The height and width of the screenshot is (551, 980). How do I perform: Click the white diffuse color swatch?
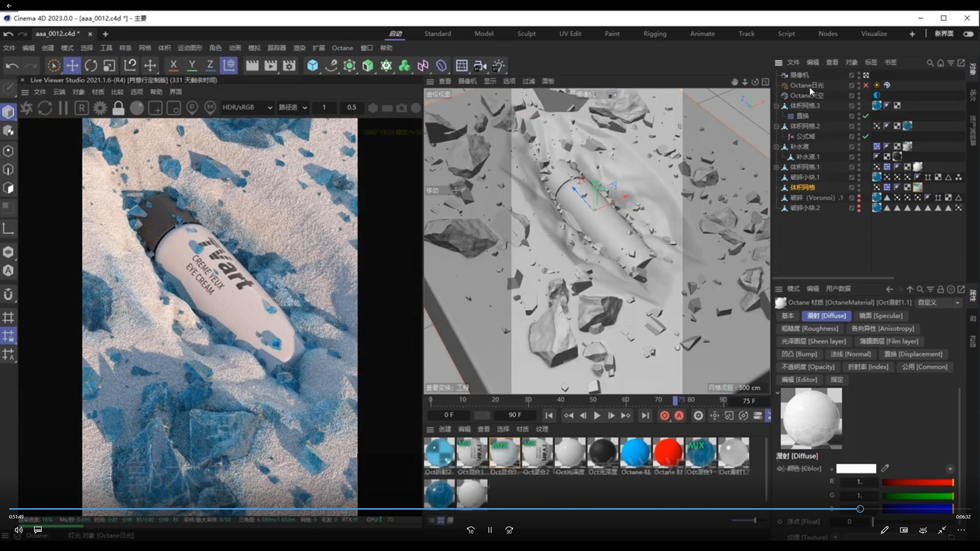[855, 468]
